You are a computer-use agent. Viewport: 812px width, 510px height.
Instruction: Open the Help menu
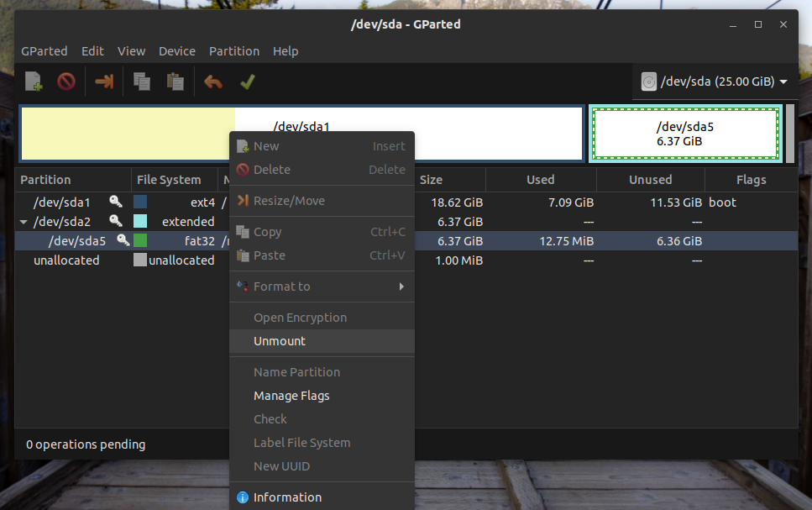coord(286,51)
